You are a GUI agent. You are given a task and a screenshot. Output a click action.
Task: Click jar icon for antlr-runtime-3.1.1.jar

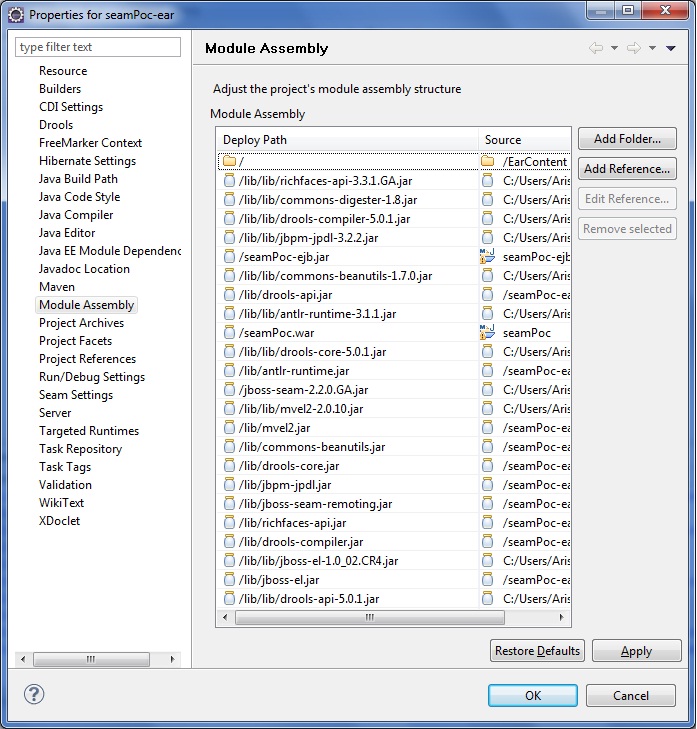tap(229, 314)
